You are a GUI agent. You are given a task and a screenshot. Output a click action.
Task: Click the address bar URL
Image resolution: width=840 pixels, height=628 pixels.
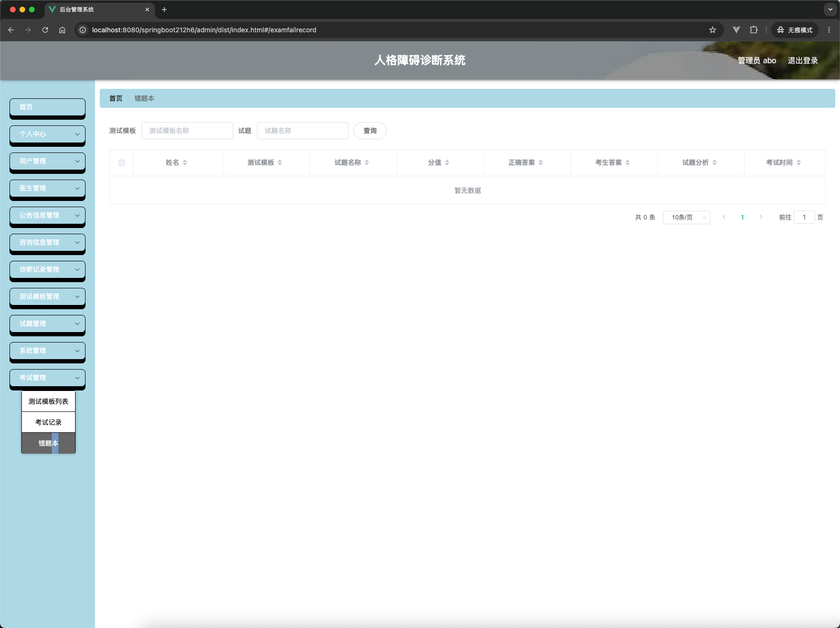204,30
